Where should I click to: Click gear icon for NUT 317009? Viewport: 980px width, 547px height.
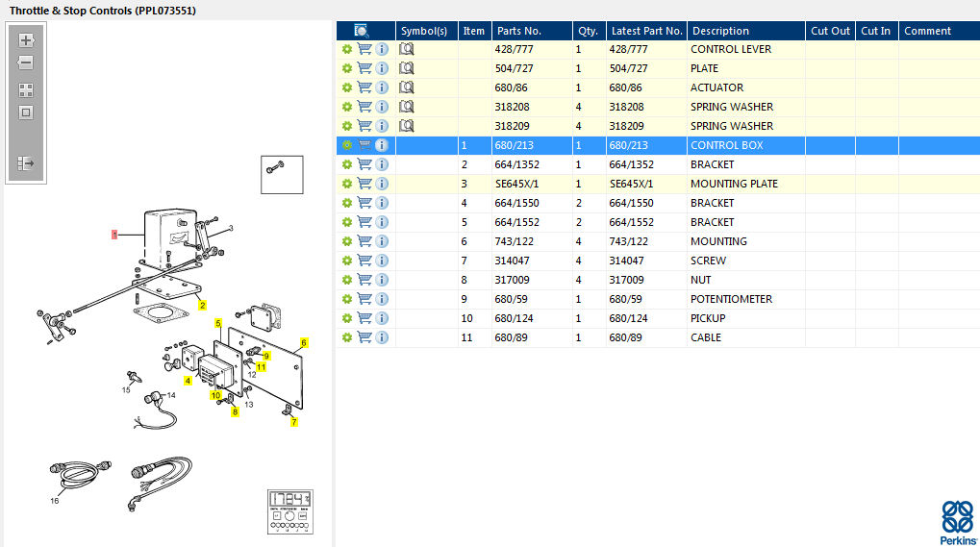click(347, 280)
